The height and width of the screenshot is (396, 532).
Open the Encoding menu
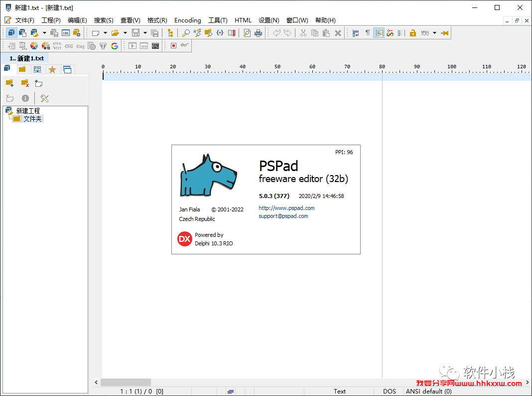point(188,20)
